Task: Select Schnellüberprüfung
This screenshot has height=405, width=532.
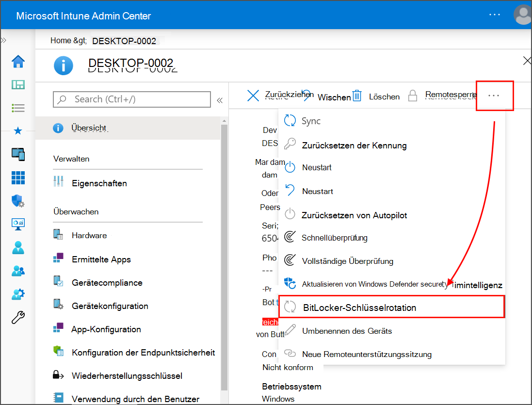Action: [x=392, y=238]
